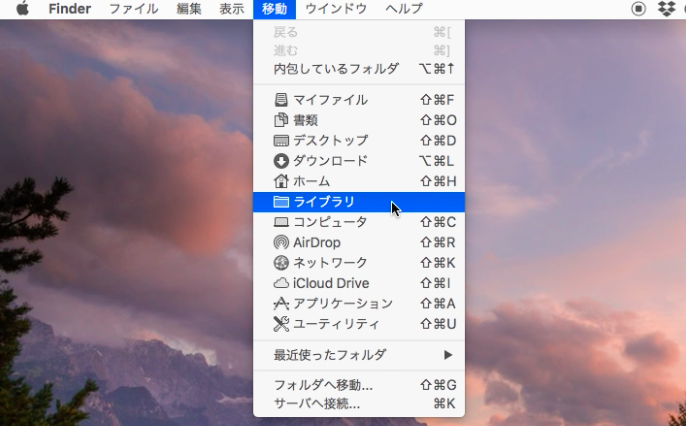The image size is (686, 426).
Task: Click the ホーム house icon
Action: pyautogui.click(x=281, y=181)
